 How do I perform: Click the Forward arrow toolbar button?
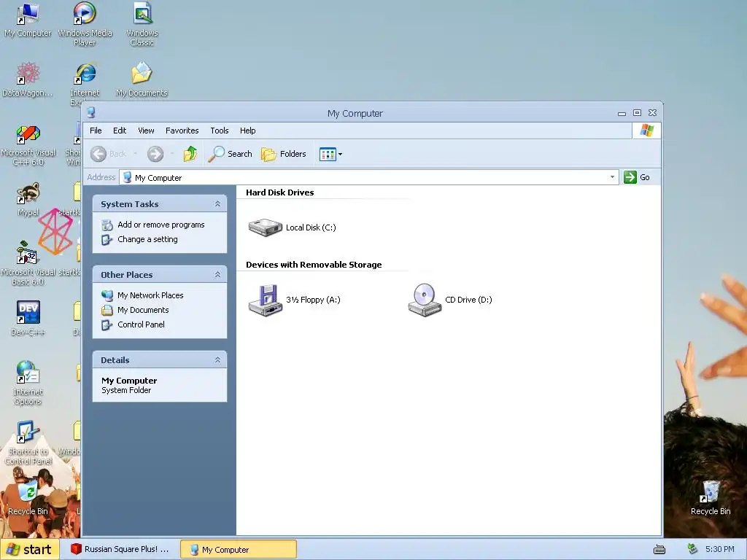155,154
